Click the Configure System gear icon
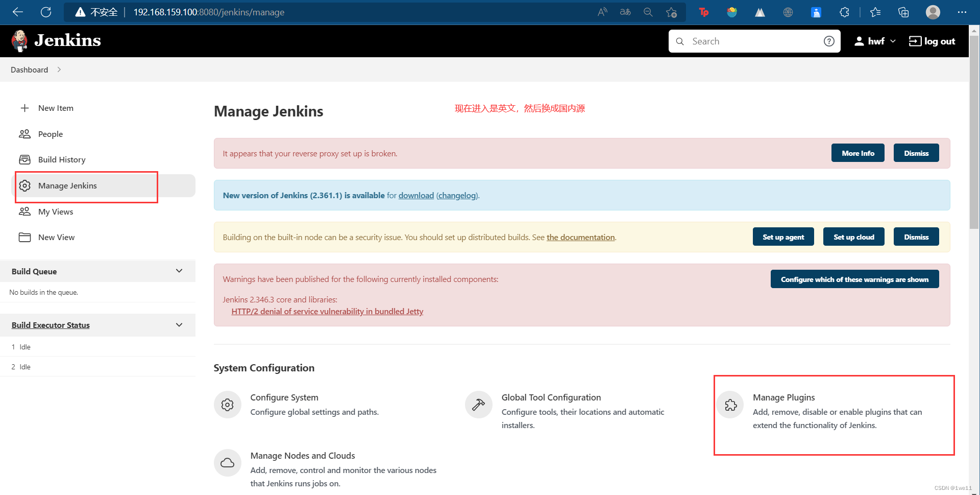 (x=228, y=405)
